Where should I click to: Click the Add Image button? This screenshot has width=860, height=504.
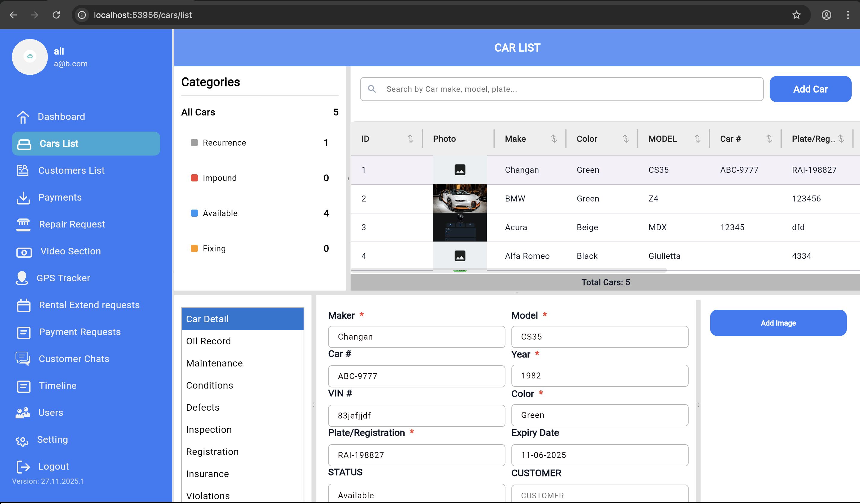pos(778,323)
